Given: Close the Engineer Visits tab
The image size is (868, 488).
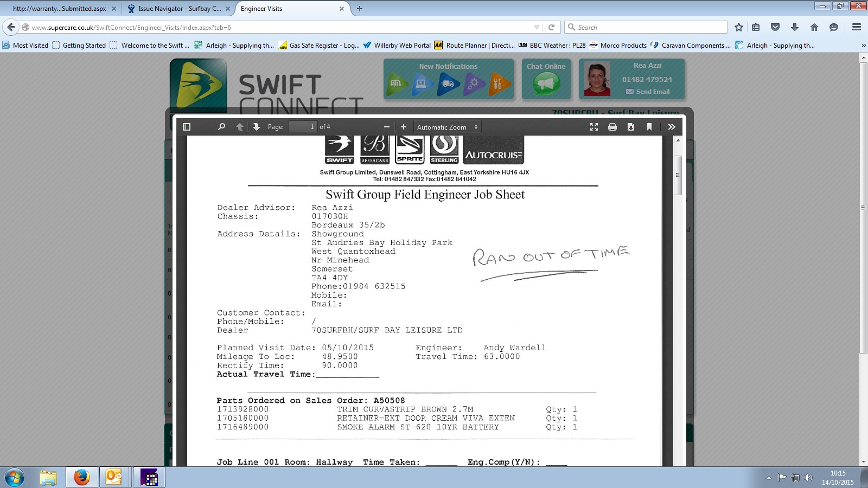Looking at the screenshot, I should point(342,9).
